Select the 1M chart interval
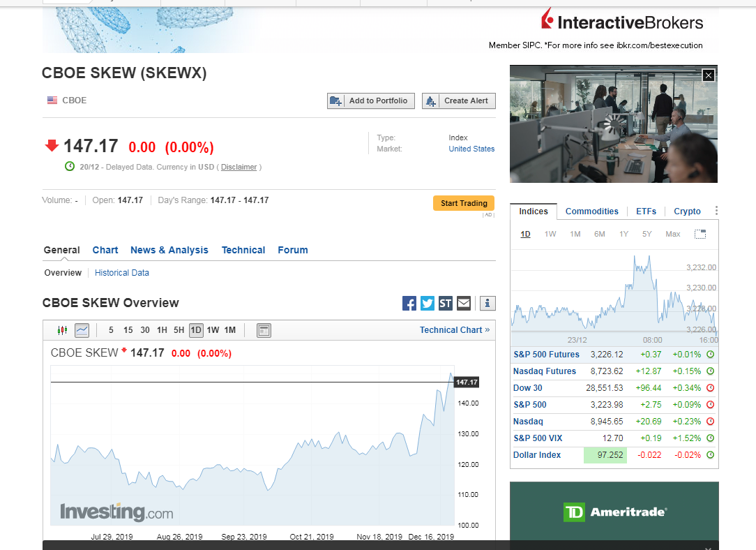The width and height of the screenshot is (756, 550). tap(230, 330)
